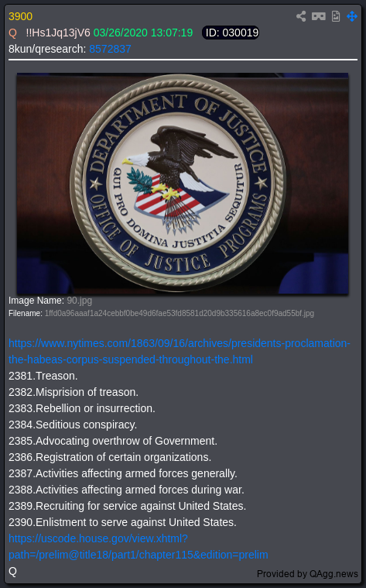Image resolution: width=366 pixels, height=588 pixels.
Task: Click the Q signature at post bottom
Action: click(x=12, y=572)
